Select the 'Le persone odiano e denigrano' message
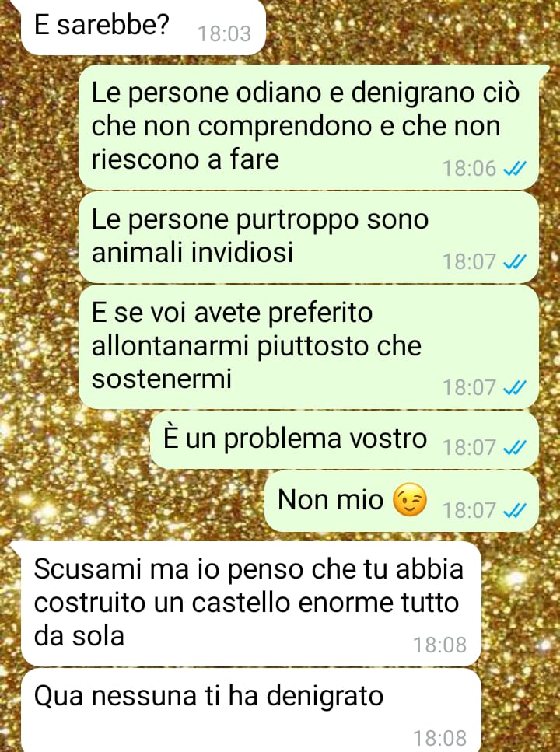The image size is (560, 752). point(309,127)
